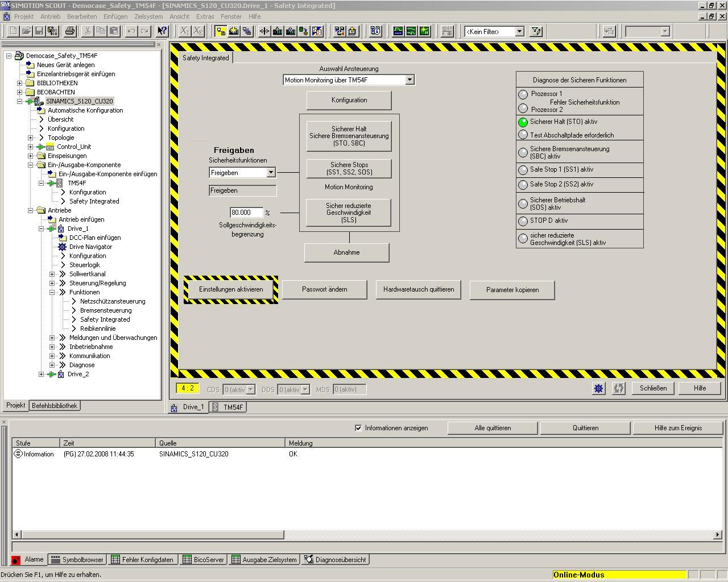
Task: Open the Trace tool icon
Action: (398, 31)
